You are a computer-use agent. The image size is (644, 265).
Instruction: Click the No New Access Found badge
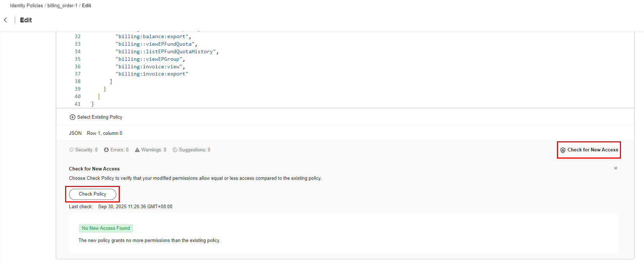click(x=106, y=228)
